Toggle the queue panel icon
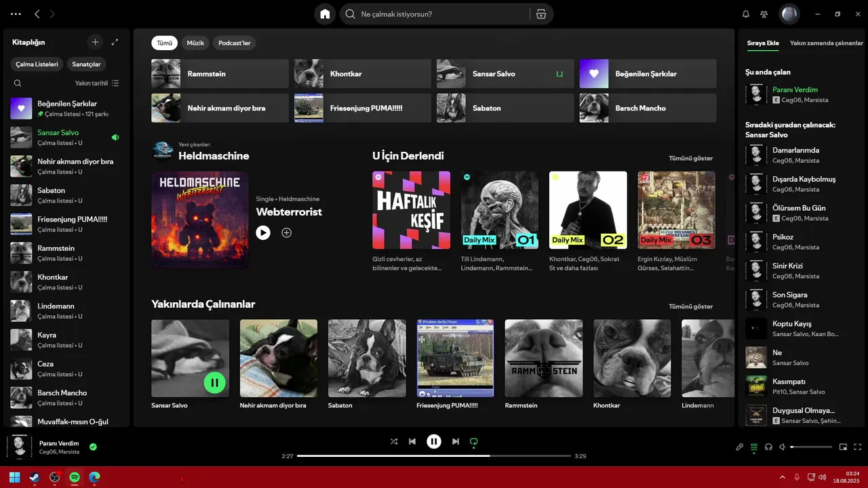 754,447
